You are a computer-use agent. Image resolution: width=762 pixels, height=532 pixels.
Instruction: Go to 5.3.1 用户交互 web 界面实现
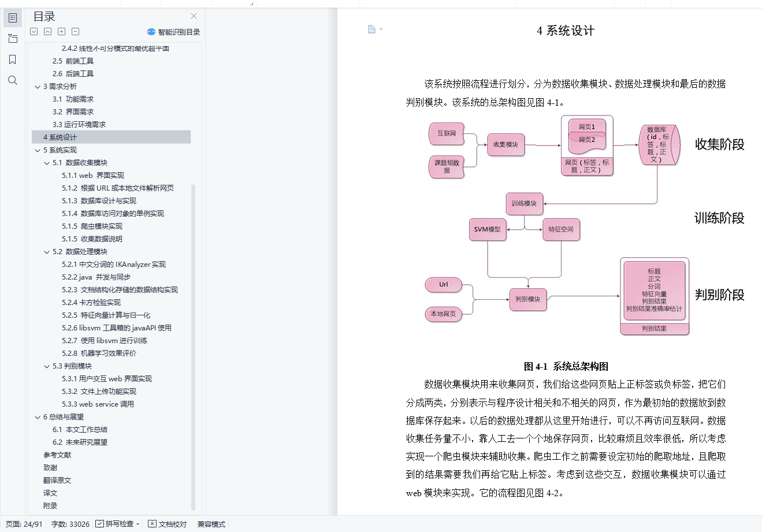[x=107, y=379]
